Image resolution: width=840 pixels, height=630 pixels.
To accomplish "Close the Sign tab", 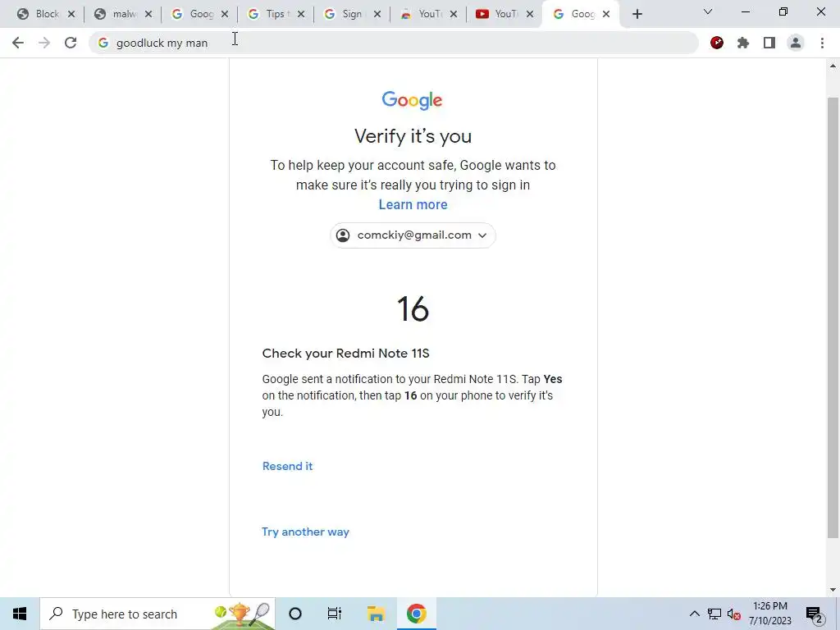I will point(377,15).
